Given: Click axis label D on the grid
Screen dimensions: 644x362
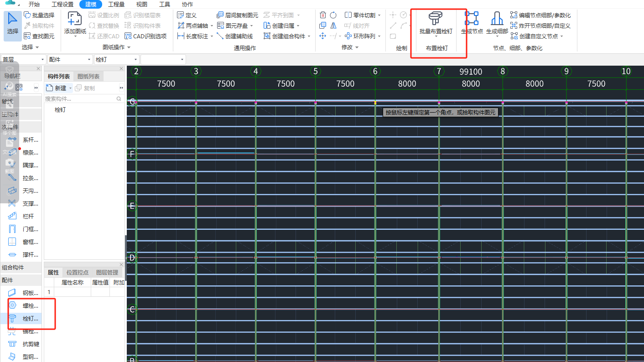Looking at the screenshot, I should pos(132,258).
